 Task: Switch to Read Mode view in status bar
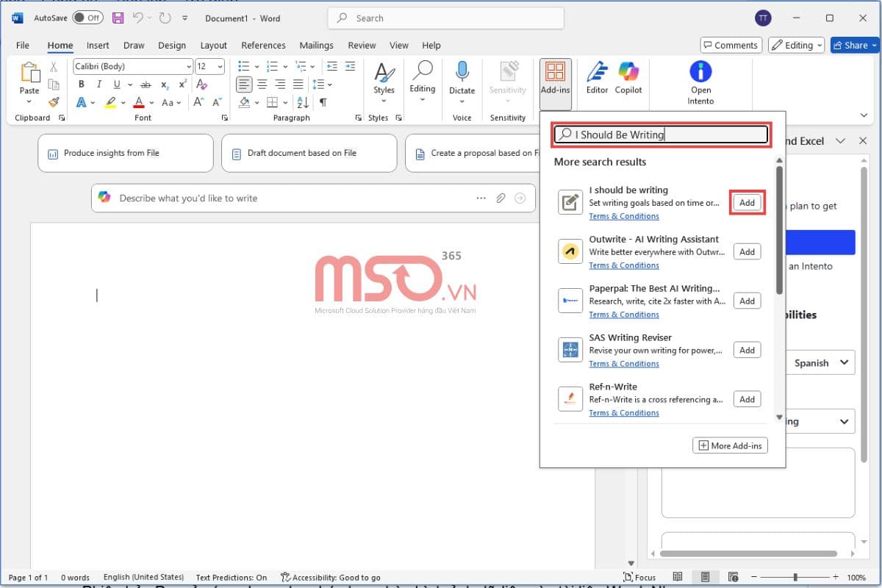(678, 577)
